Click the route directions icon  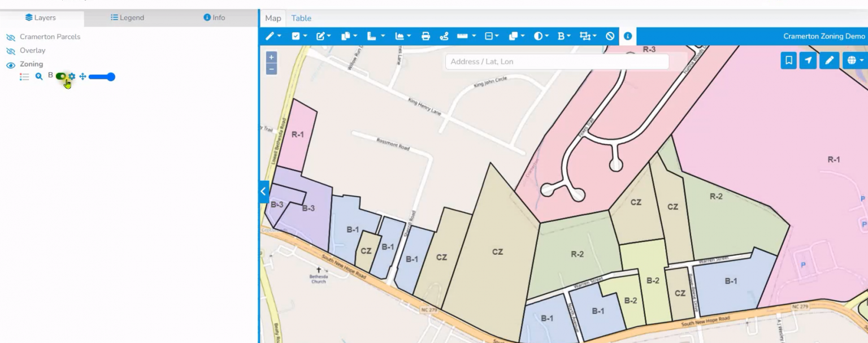click(x=444, y=36)
